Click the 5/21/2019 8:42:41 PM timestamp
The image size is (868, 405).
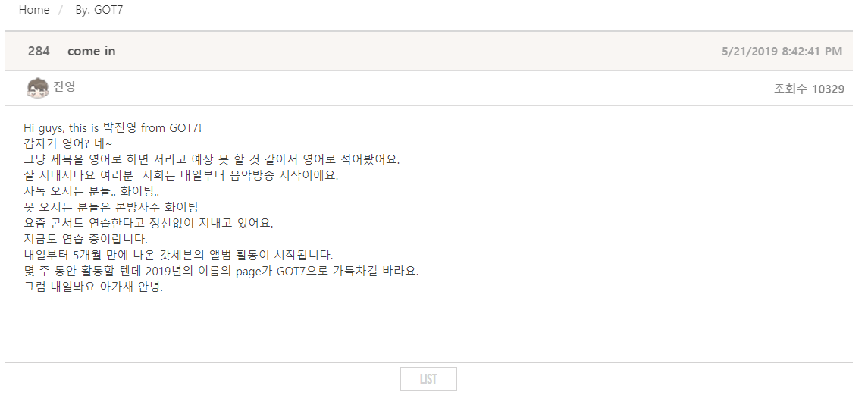[782, 52]
